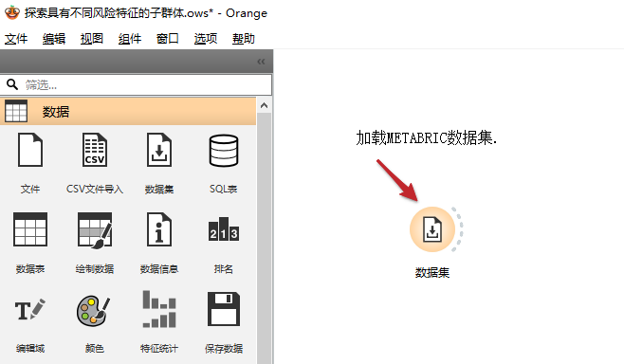Collapse the widget toolbox panel
Image resolution: width=624 pixels, height=364 pixels.
coord(261,62)
